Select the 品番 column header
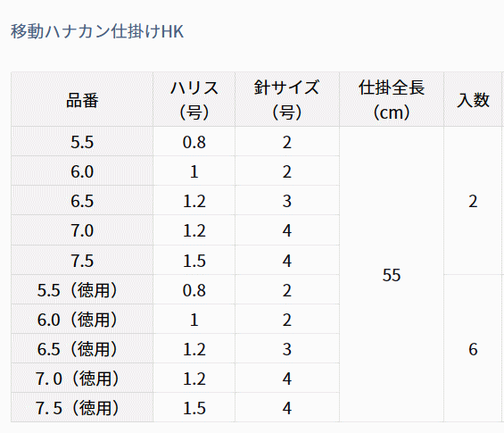The height and width of the screenshot is (433, 504). pos(82,99)
